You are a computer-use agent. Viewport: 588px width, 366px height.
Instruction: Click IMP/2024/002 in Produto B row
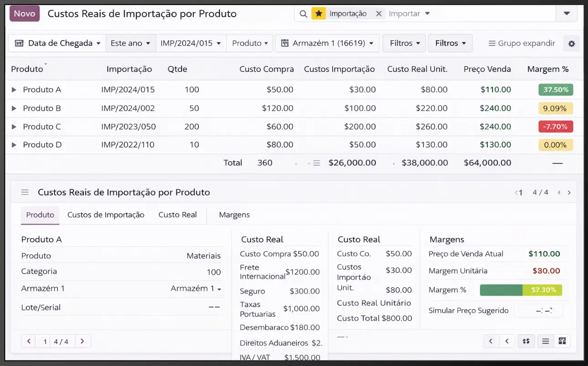click(128, 108)
